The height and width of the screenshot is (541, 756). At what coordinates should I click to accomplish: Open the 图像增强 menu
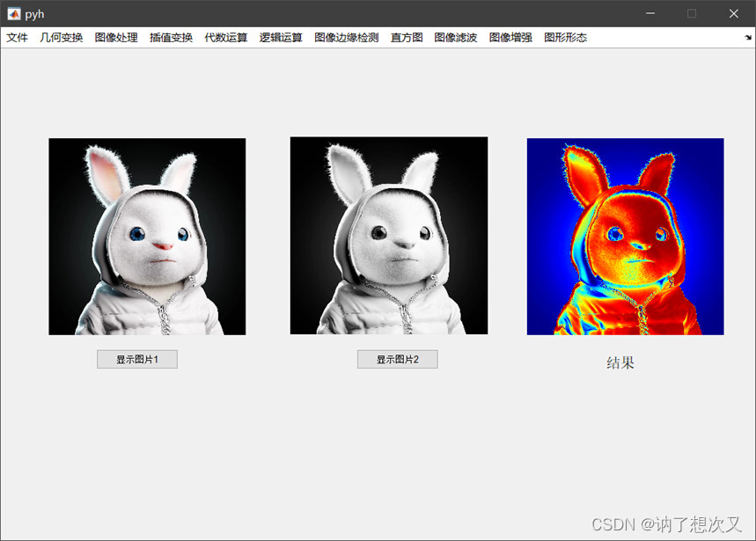510,38
